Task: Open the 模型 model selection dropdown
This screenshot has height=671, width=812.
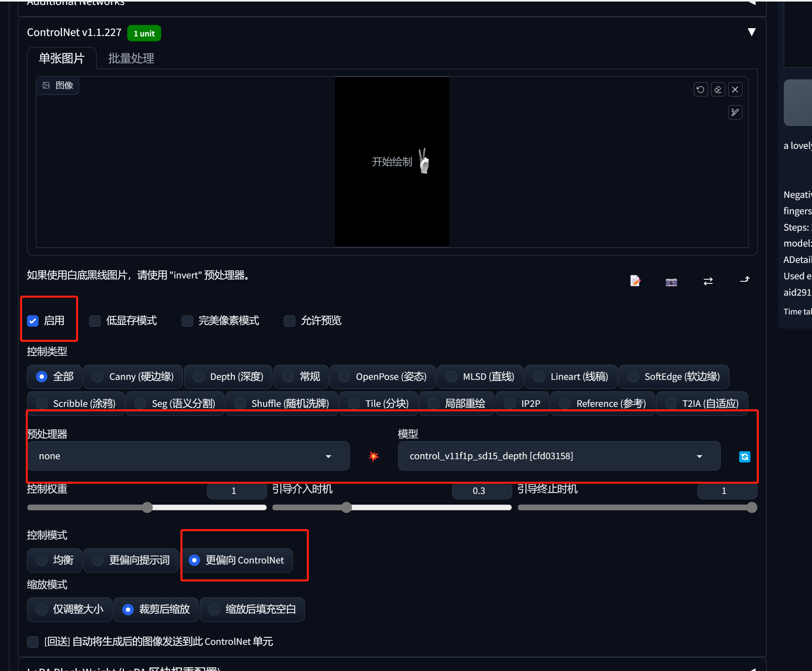Action: pyautogui.click(x=559, y=456)
